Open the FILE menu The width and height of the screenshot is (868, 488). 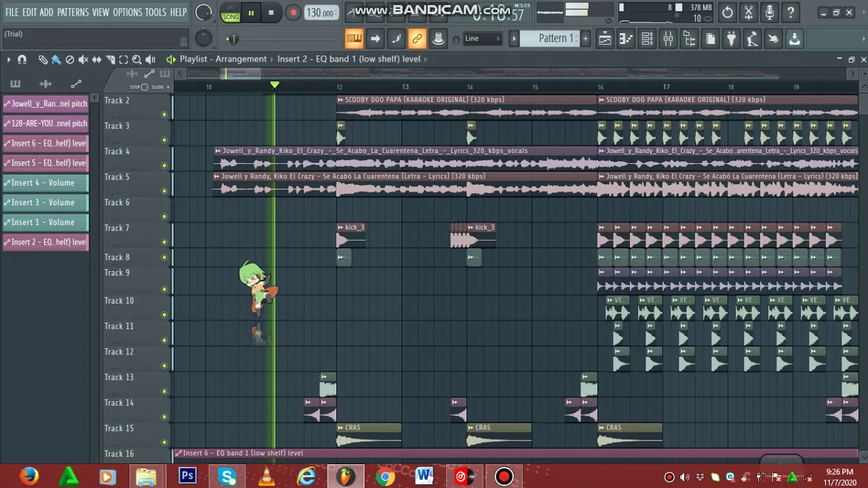(12, 12)
